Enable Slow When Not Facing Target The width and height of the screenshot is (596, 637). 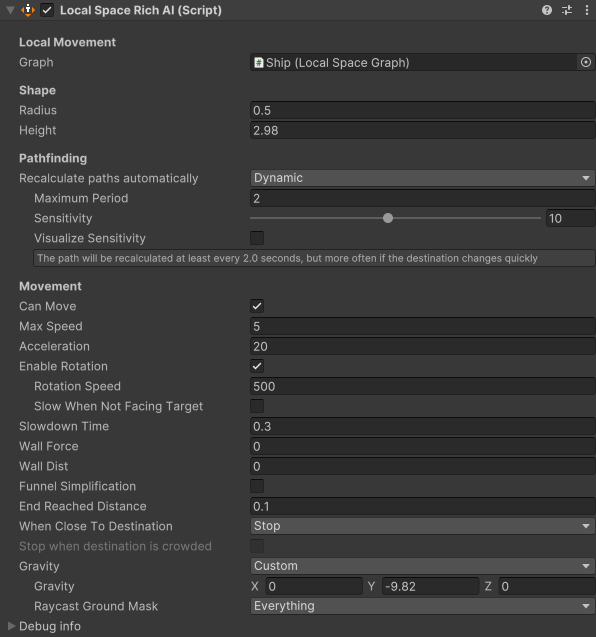point(257,406)
